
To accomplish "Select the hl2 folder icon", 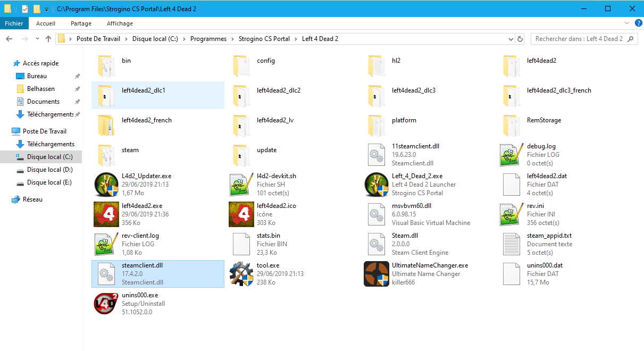I will 377,65.
